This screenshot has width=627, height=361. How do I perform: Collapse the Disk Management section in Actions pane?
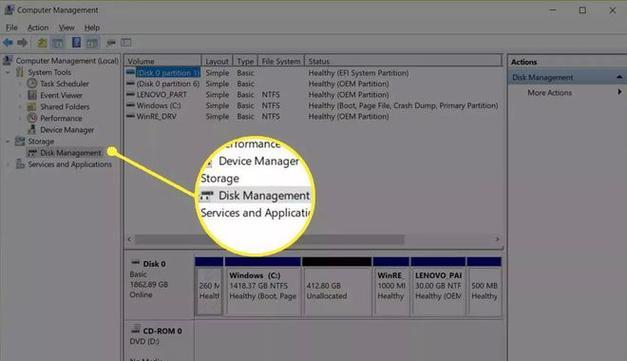(619, 77)
